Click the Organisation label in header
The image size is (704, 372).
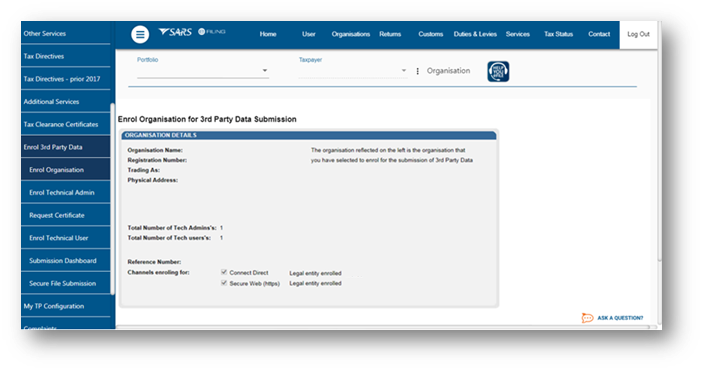click(x=449, y=71)
